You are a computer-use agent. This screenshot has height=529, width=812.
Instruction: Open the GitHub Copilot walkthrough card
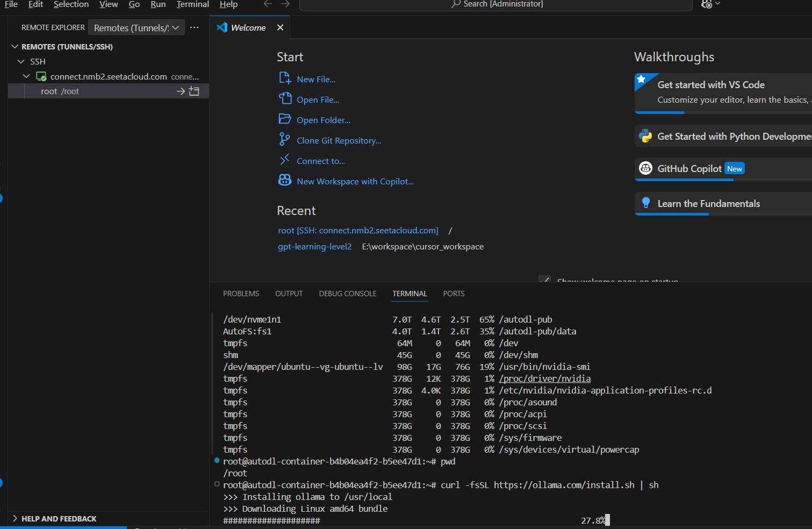[723, 169]
